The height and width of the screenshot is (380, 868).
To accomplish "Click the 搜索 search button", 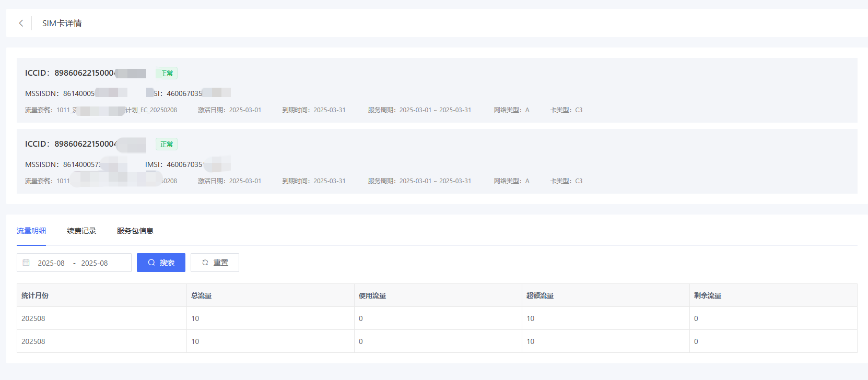I will point(161,263).
